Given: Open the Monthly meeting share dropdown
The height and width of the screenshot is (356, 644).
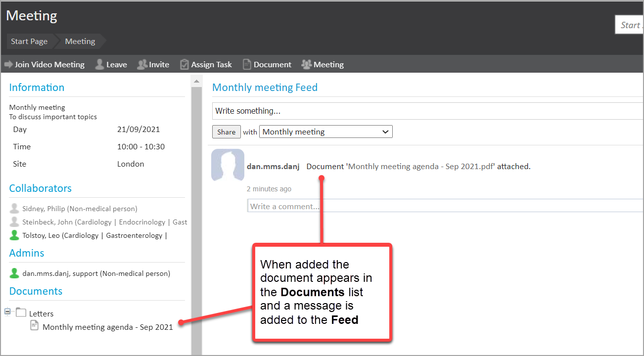Looking at the screenshot, I should coord(325,132).
